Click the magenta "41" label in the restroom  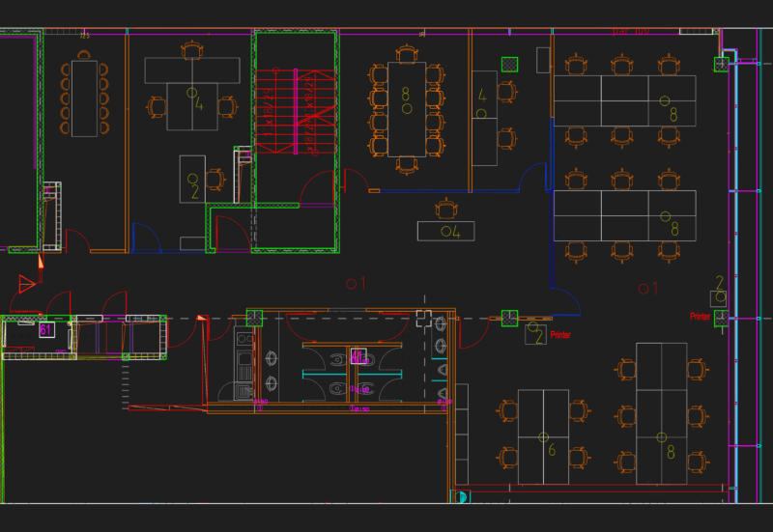(x=358, y=355)
